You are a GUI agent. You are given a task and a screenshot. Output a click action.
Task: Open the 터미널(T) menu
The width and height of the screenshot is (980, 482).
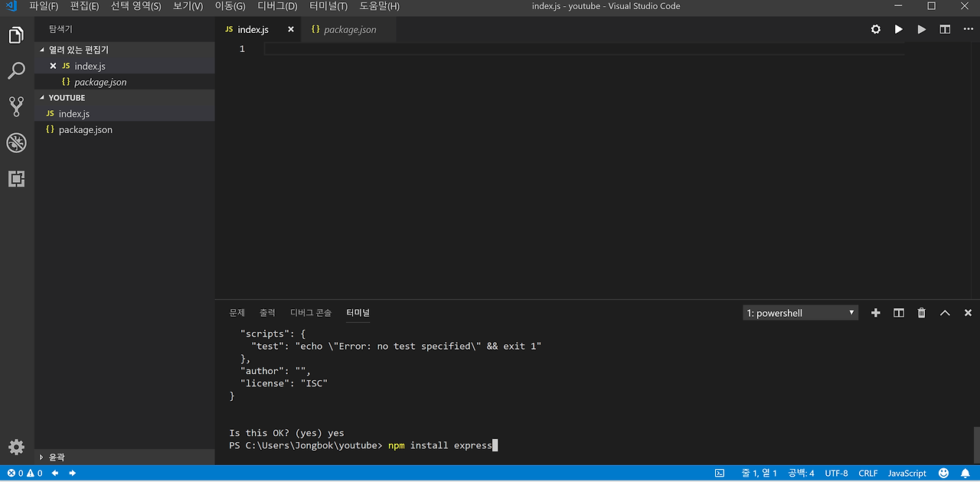pos(328,6)
